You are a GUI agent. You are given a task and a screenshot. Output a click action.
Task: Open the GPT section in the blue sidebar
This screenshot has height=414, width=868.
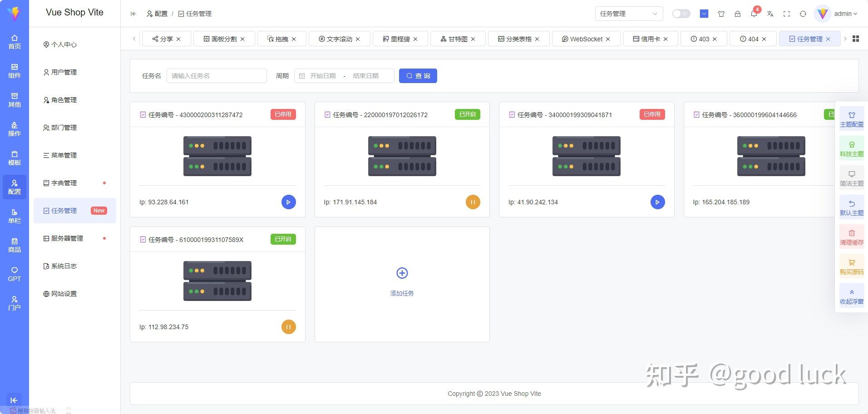pyautogui.click(x=15, y=274)
